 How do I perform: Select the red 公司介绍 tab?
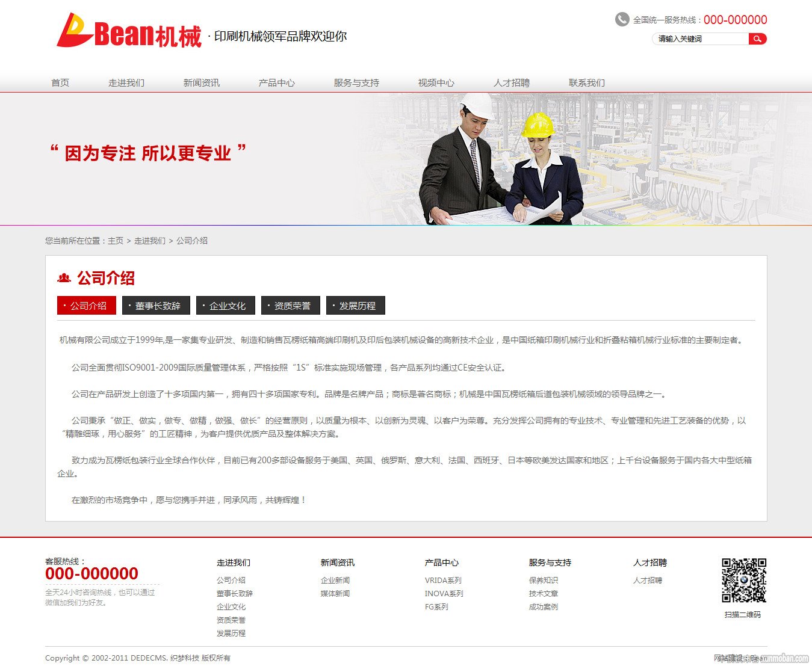point(87,306)
